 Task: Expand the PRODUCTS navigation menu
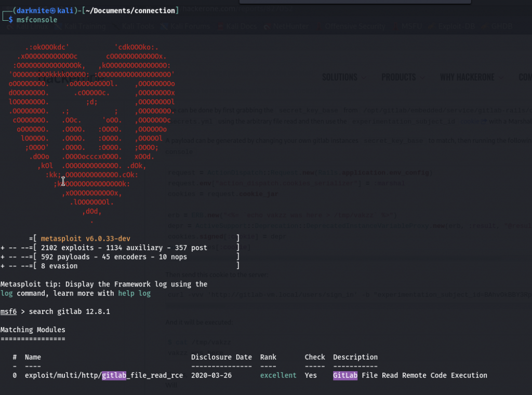coord(398,77)
